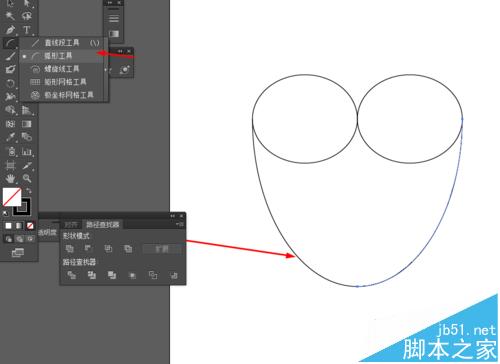The height and width of the screenshot is (364, 500).
Task: Collapse the small panel beside flyout
Action: [x=120, y=51]
